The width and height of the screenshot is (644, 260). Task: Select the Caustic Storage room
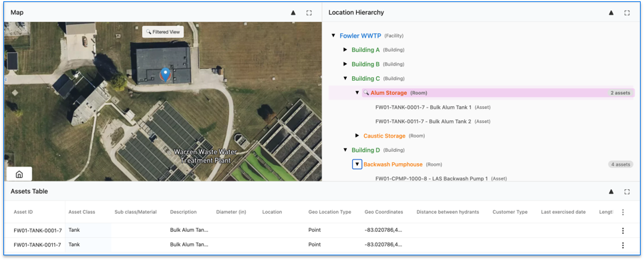tap(384, 136)
